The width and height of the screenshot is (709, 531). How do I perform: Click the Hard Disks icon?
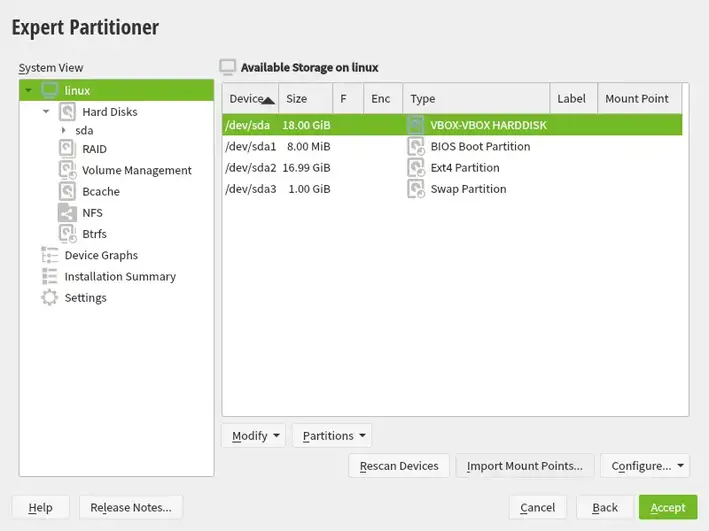pos(67,112)
